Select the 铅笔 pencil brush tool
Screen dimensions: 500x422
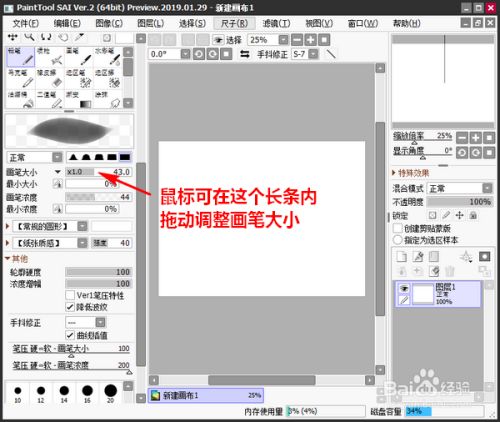20,57
